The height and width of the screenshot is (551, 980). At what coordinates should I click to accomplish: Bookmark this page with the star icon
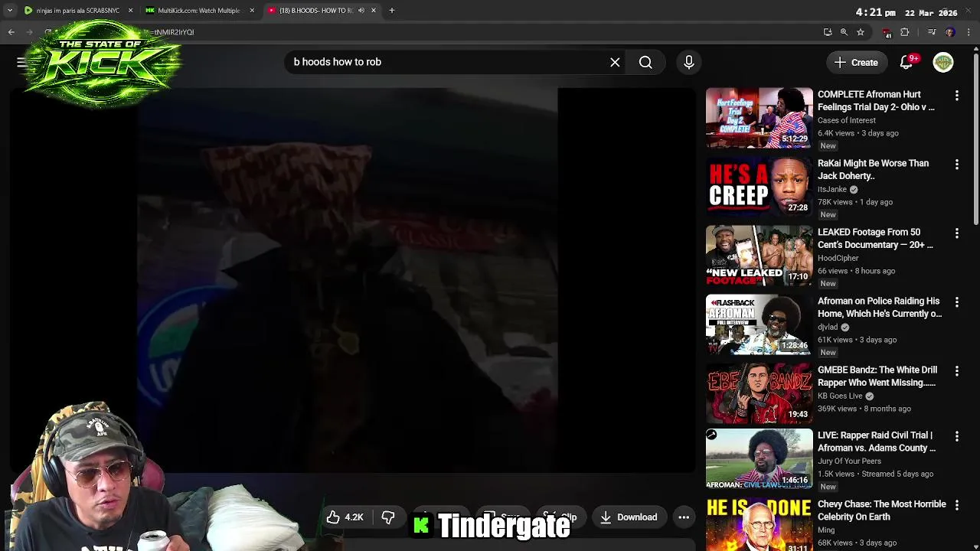pos(861,32)
